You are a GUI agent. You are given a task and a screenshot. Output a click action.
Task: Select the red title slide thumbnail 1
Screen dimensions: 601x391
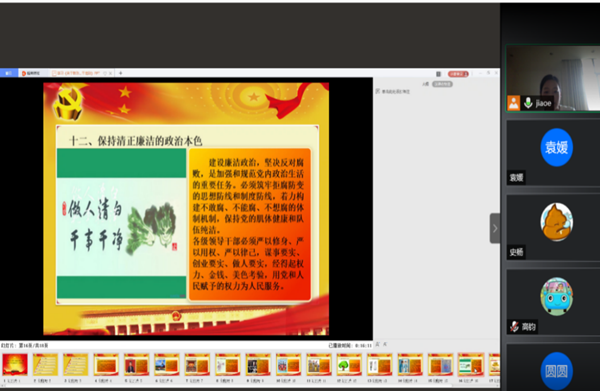point(15,365)
